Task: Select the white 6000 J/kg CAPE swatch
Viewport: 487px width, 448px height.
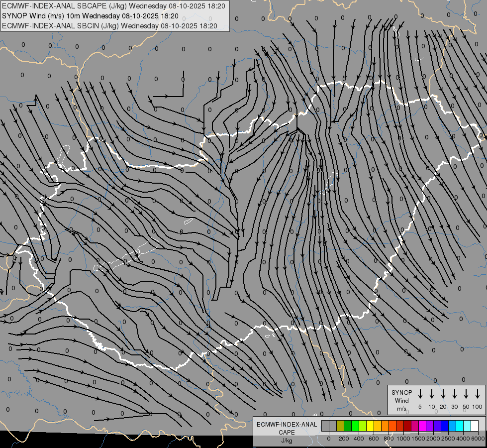Action: [x=475, y=426]
